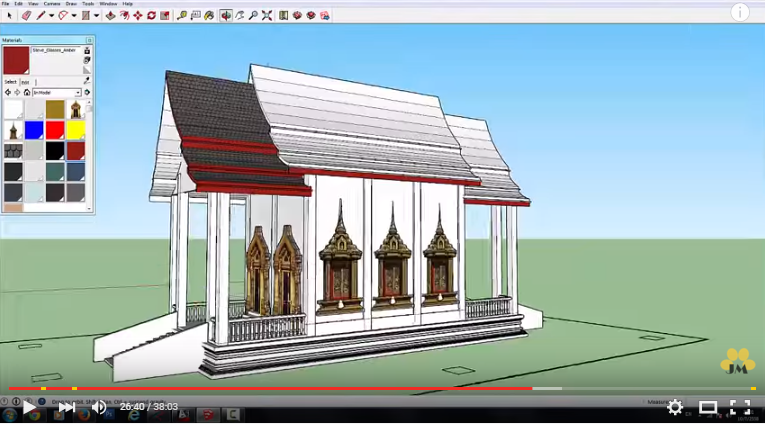The width and height of the screenshot is (765, 424).
Task: Select the roof tile texture swatch
Action: click(x=13, y=151)
